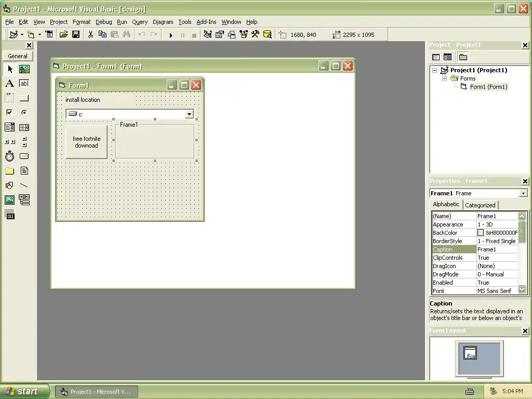Click the General toolbox tab button
This screenshot has height=399, width=532.
(18, 56)
